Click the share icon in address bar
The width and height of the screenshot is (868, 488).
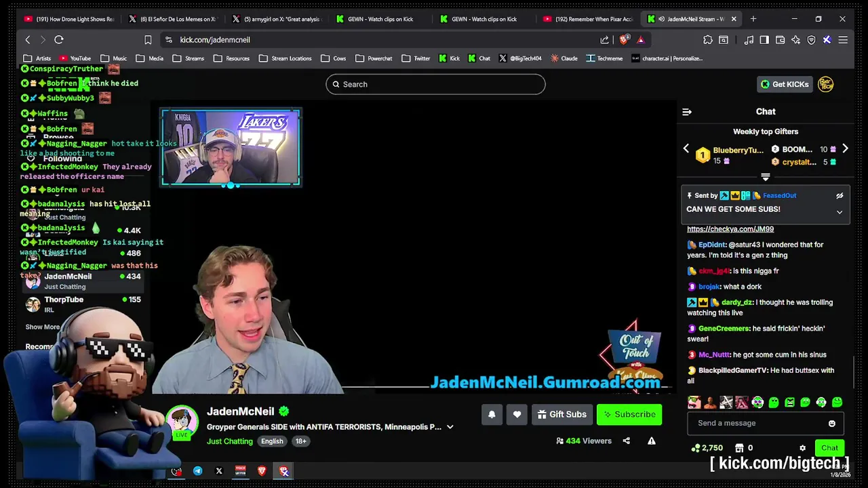click(x=604, y=40)
